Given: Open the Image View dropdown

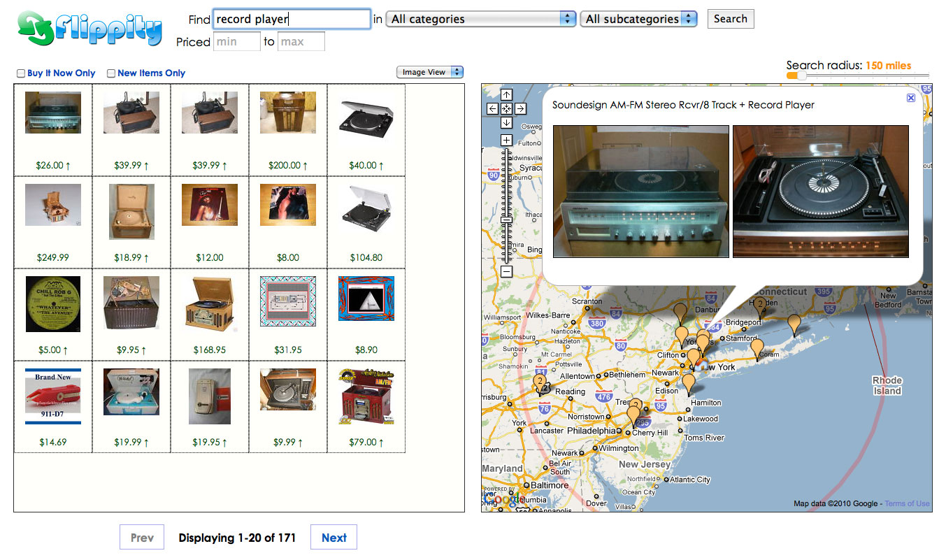Looking at the screenshot, I should click(429, 72).
